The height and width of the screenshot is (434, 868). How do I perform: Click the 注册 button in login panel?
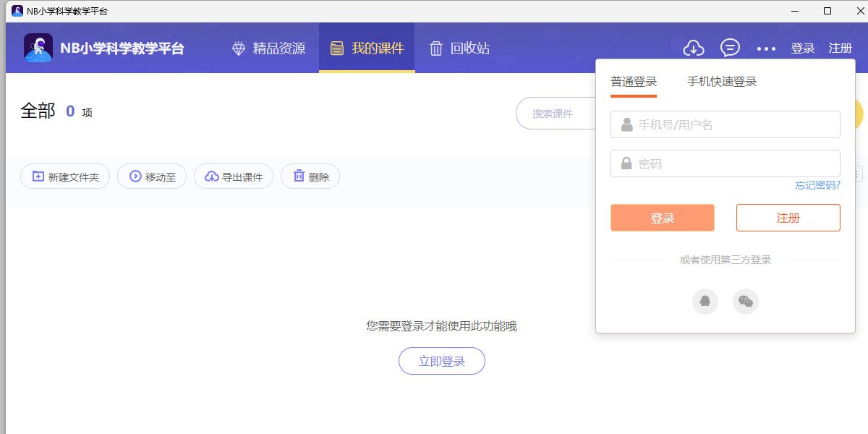pyautogui.click(x=788, y=218)
